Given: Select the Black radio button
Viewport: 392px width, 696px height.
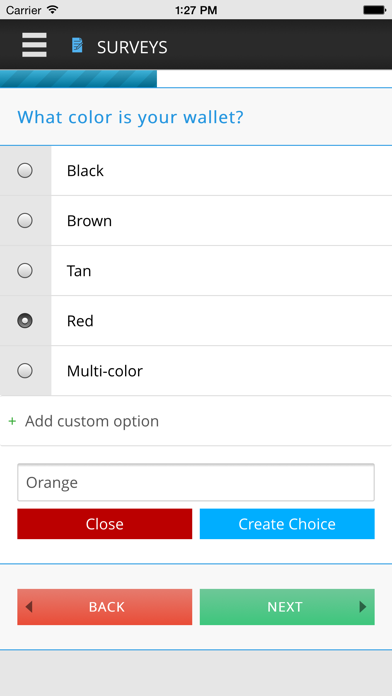Looking at the screenshot, I should [x=25, y=170].
